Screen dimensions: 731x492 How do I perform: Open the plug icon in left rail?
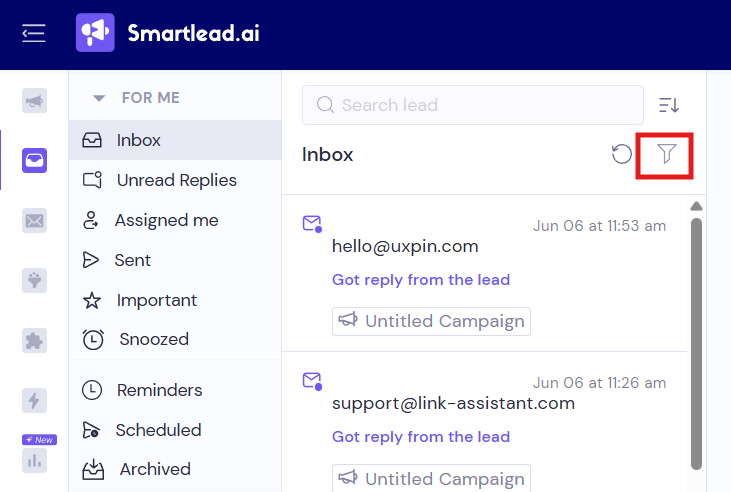[x=34, y=280]
